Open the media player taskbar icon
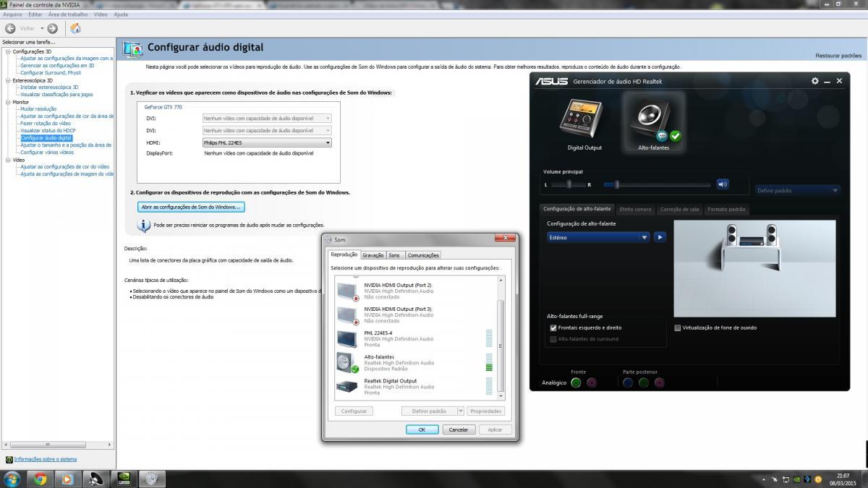The image size is (868, 488). coord(67,479)
